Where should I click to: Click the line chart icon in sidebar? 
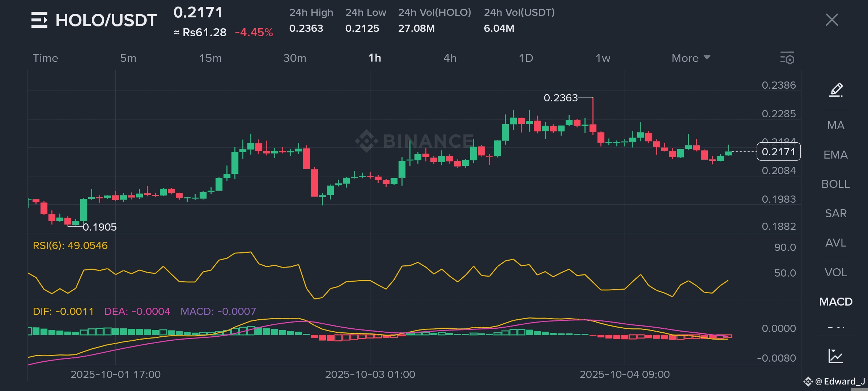click(836, 356)
